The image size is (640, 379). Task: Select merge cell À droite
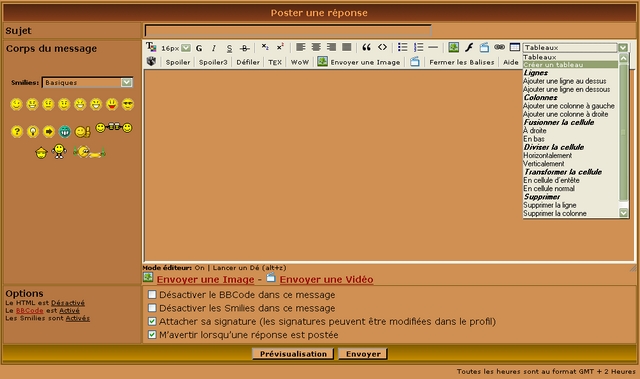(x=535, y=131)
